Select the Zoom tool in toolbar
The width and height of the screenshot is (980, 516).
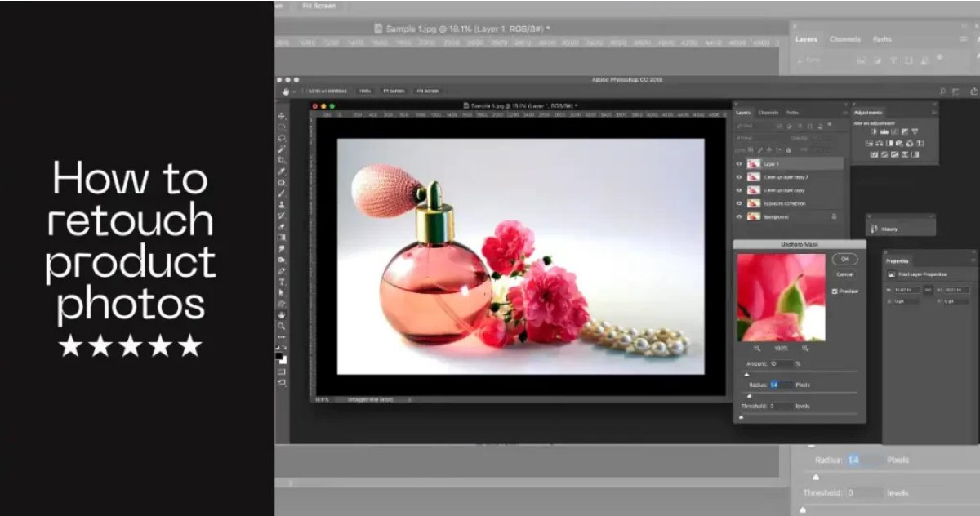(282, 325)
